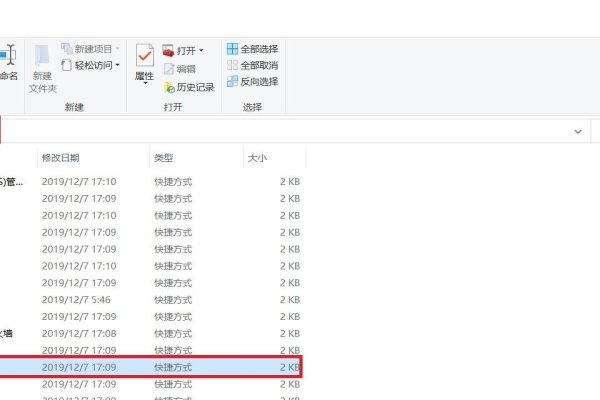Viewport: 600px width, 400px height.
Task: Click 反向选择 (Invert selection)
Action: click(x=253, y=81)
